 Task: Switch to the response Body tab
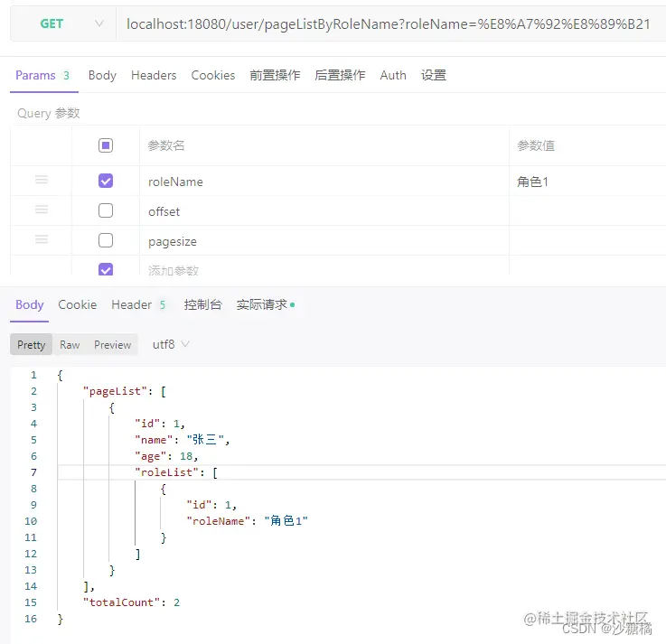[x=29, y=304]
